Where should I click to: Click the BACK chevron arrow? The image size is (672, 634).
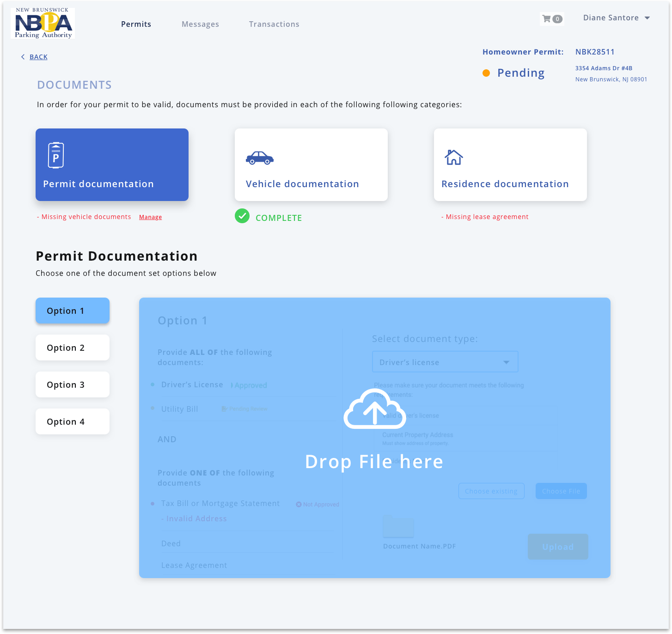(23, 56)
